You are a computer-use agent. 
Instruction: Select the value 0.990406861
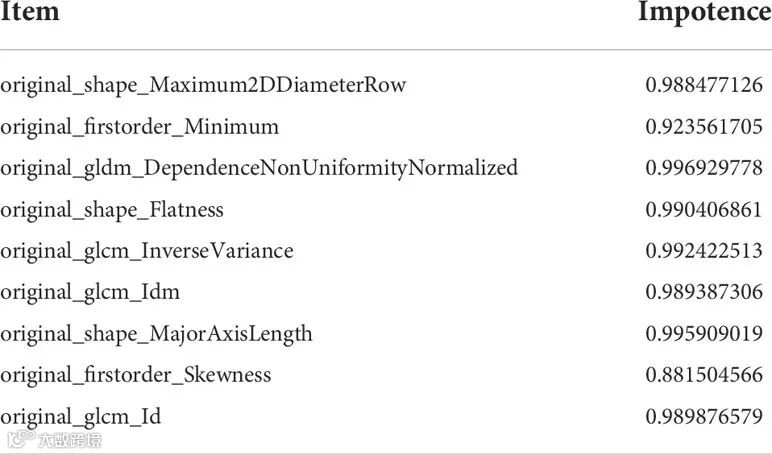[704, 210]
